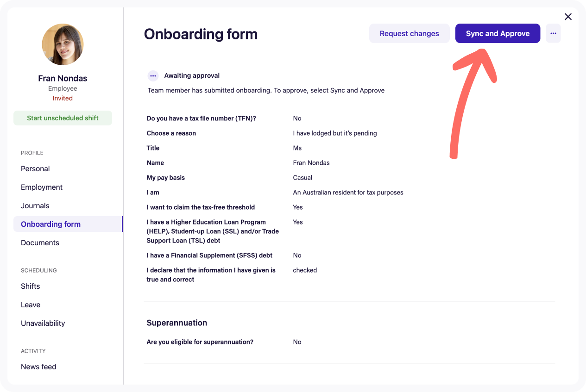Open News feed under Activity
This screenshot has height=392, width=586.
click(38, 367)
